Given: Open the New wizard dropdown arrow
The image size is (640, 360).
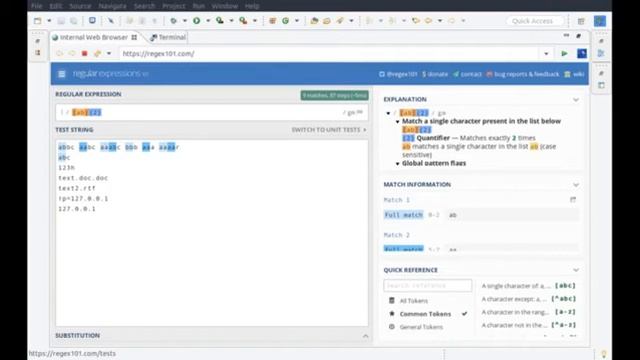Looking at the screenshot, I should pos(49,21).
